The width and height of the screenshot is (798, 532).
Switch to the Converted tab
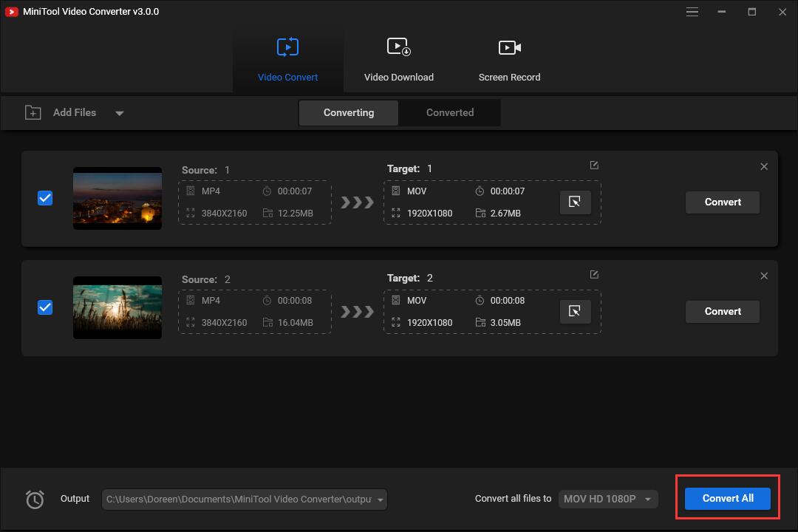[x=449, y=112]
